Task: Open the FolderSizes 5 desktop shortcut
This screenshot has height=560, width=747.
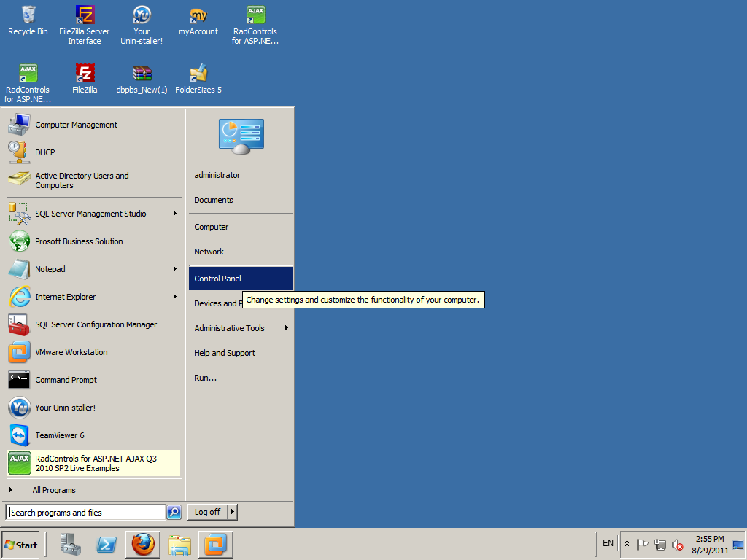Action: (x=198, y=79)
